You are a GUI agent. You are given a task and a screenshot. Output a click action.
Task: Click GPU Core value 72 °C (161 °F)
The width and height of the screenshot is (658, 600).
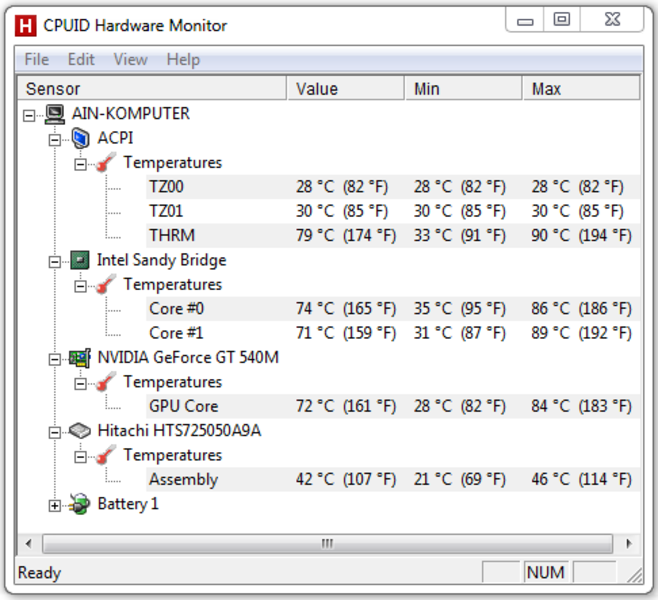pos(346,407)
